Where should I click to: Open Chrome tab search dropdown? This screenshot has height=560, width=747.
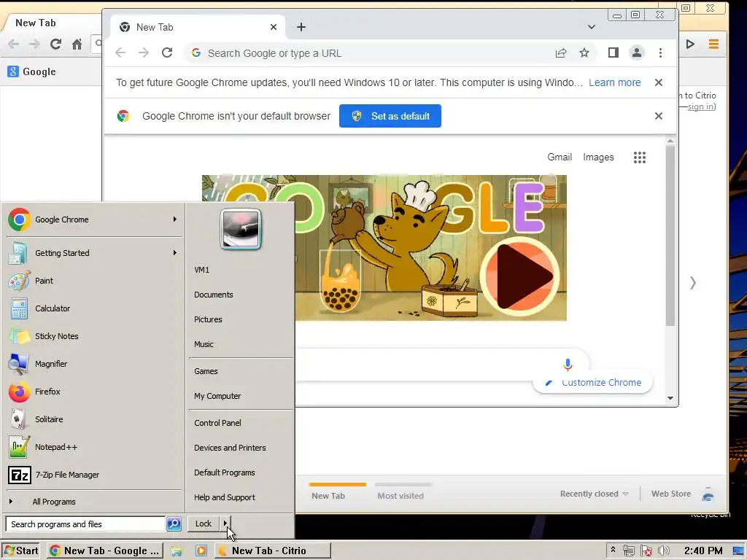[x=591, y=27]
